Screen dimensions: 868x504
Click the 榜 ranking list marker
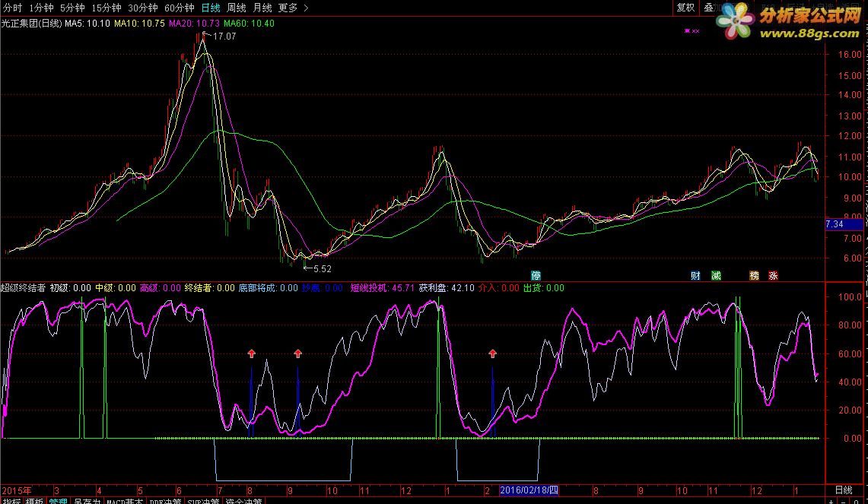[754, 275]
